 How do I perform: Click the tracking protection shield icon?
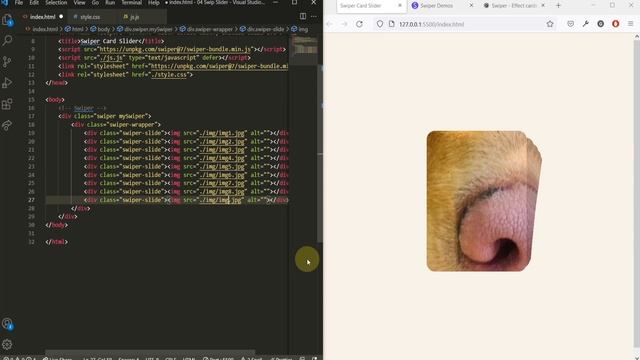[x=380, y=24]
